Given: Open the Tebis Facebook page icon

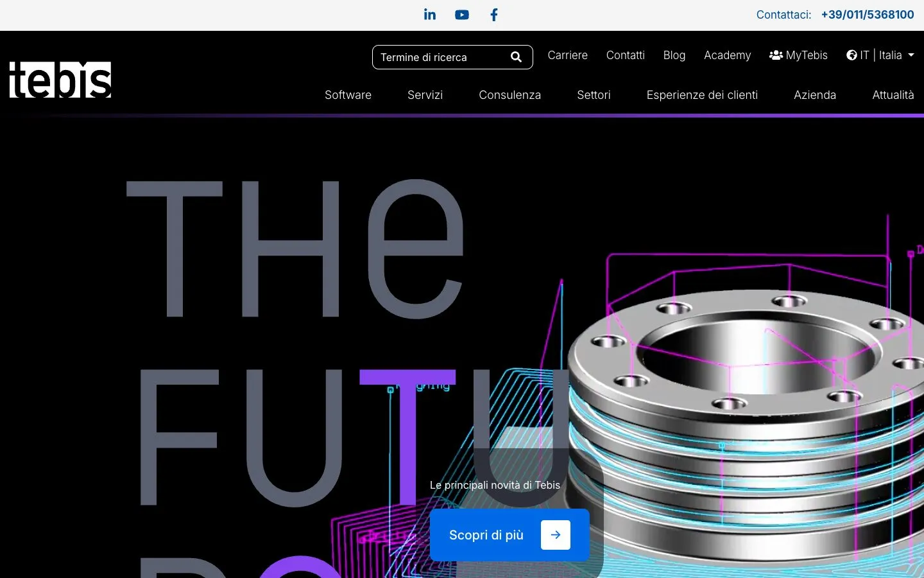Looking at the screenshot, I should 494,15.
